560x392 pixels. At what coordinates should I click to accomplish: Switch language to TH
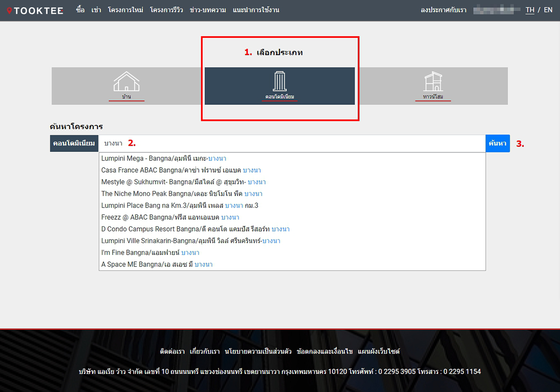click(x=530, y=10)
